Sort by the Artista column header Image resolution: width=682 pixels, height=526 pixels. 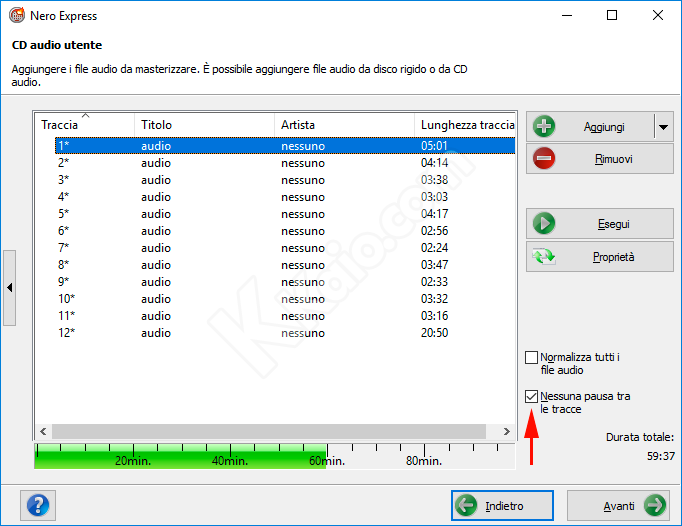click(x=344, y=125)
